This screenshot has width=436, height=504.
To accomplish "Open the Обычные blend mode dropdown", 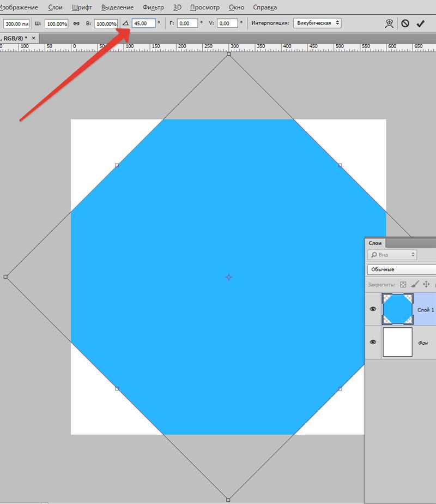I will 401,269.
